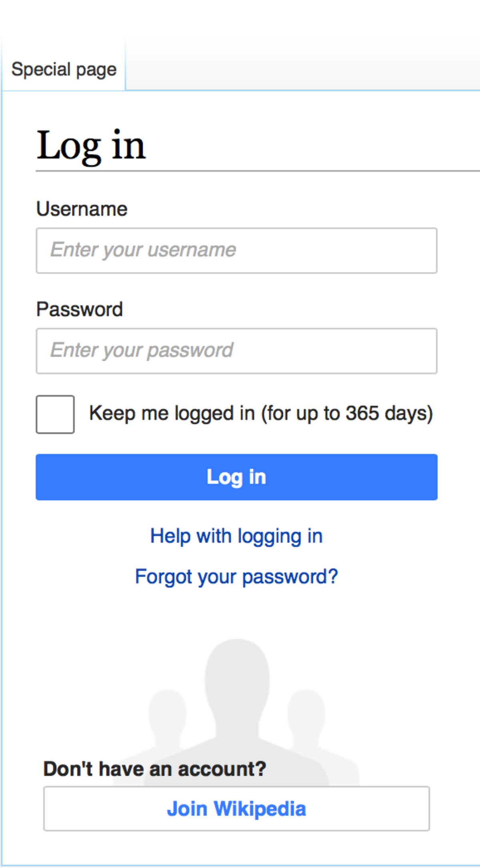Click the small left silhouette figure

(167, 715)
